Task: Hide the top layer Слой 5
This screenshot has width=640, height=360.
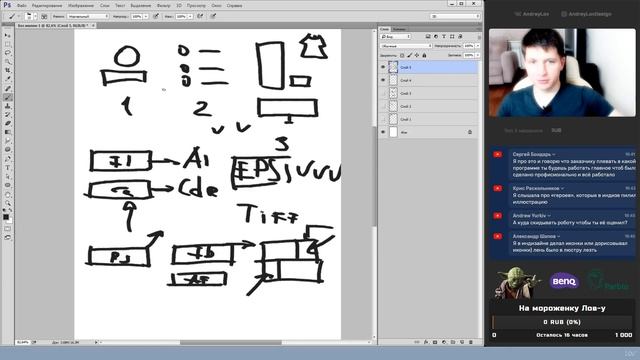Action: (383, 67)
